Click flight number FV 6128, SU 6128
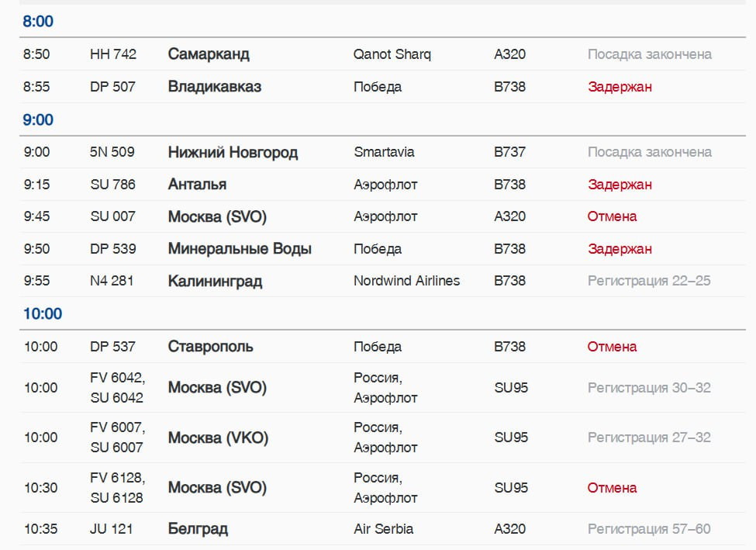Image resolution: width=756 pixels, height=550 pixels. 118,487
